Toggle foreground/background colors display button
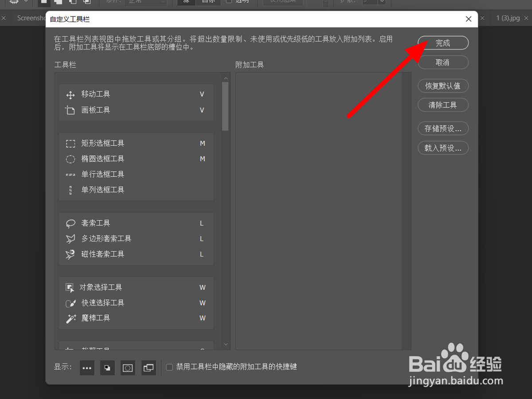 pyautogui.click(x=107, y=368)
